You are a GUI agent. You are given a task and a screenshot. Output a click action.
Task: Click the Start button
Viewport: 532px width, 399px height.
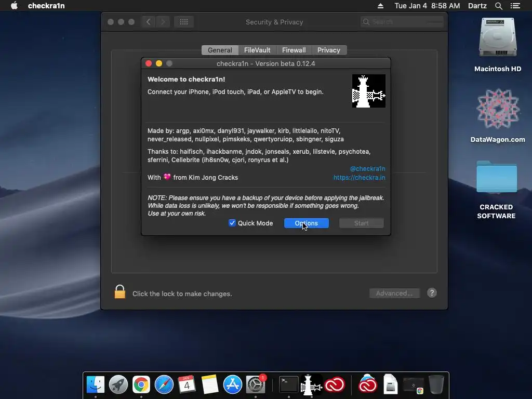[362, 223]
